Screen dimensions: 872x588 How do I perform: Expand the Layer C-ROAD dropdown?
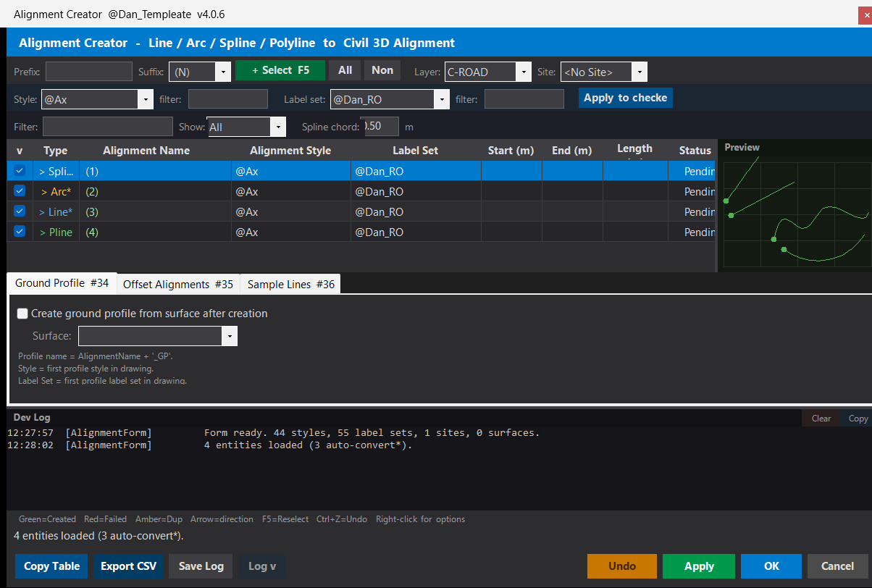489,72
